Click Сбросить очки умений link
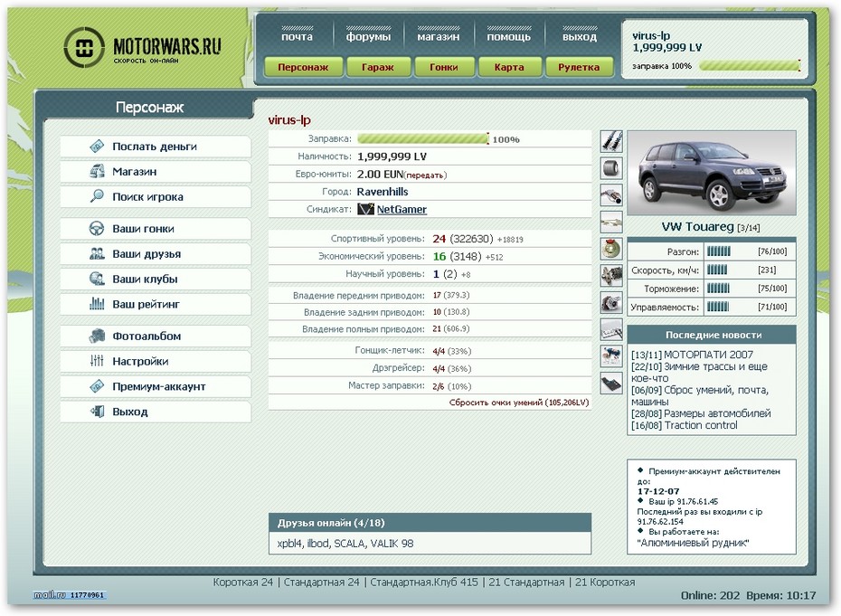841x616 pixels. (519, 403)
